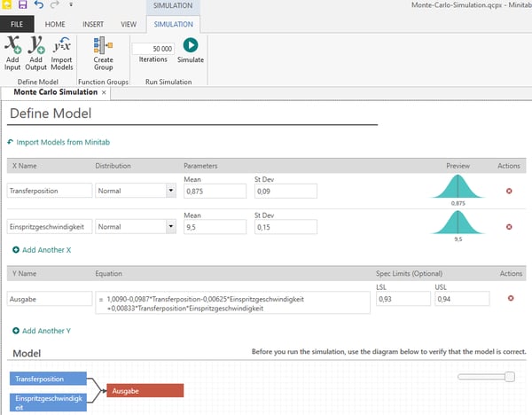532x415 pixels.
Task: Click the Einspritzgeschwindigkeit distribution preview curve
Action: coord(458,223)
